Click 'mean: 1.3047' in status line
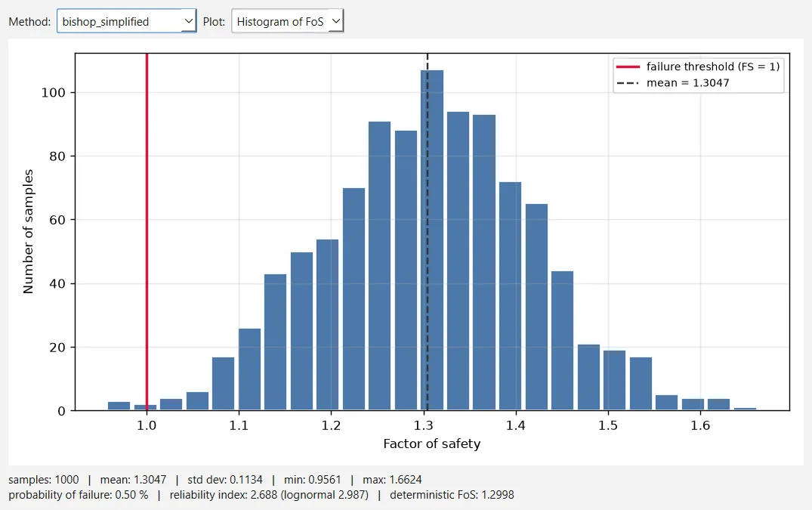Viewport: 812px width, 510px height. (133, 480)
